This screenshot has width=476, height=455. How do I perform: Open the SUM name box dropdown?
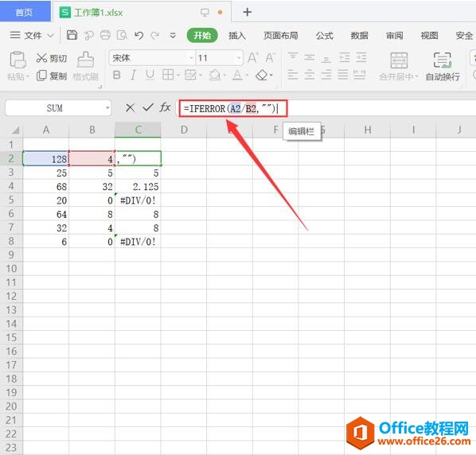click(107, 108)
